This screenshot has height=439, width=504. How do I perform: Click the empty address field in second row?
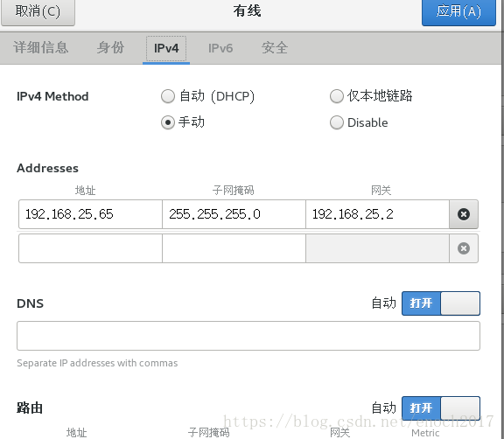coord(90,248)
